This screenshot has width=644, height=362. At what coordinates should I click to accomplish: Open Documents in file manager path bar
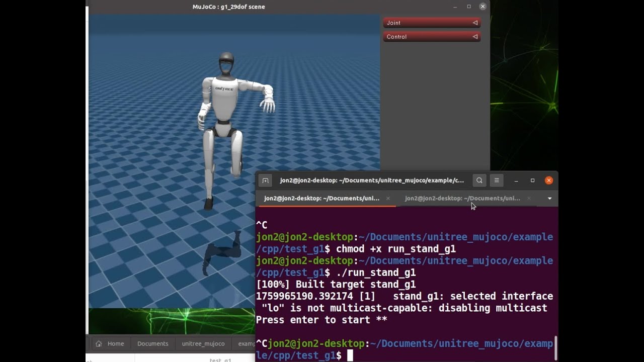click(153, 344)
